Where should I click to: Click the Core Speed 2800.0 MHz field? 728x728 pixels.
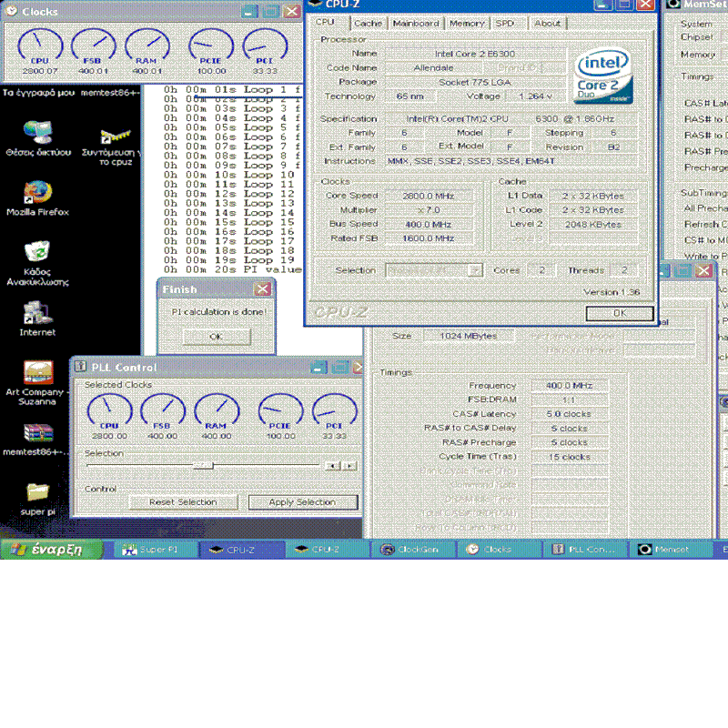[429, 196]
